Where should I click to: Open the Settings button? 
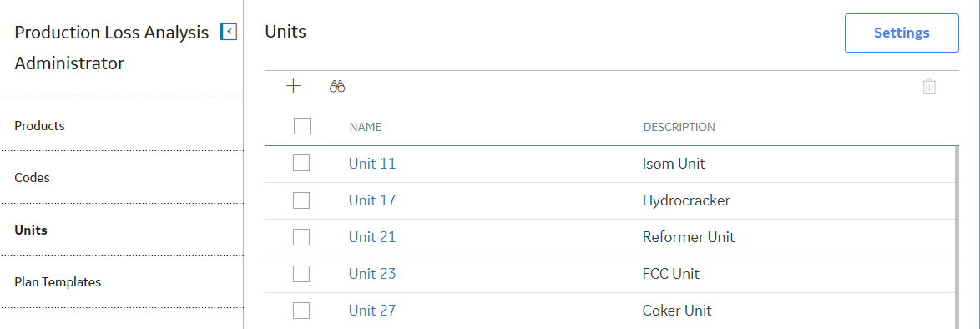902,33
